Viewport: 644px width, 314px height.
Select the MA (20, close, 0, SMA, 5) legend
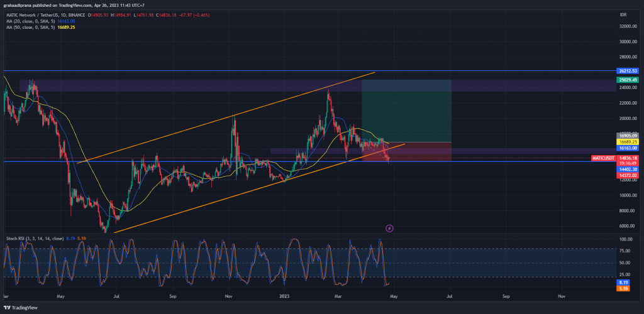pos(30,21)
